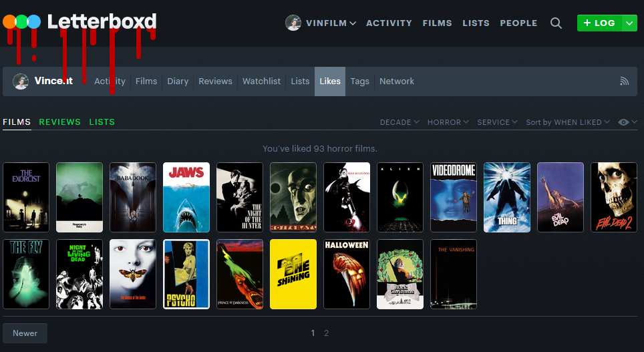Go to the Watchlist tab
This screenshot has width=644, height=352.
point(261,81)
